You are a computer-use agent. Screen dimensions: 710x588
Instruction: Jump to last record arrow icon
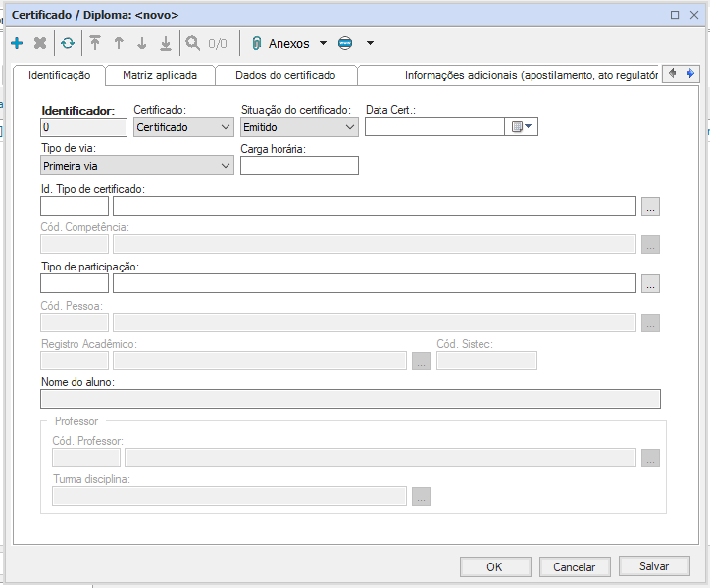166,43
